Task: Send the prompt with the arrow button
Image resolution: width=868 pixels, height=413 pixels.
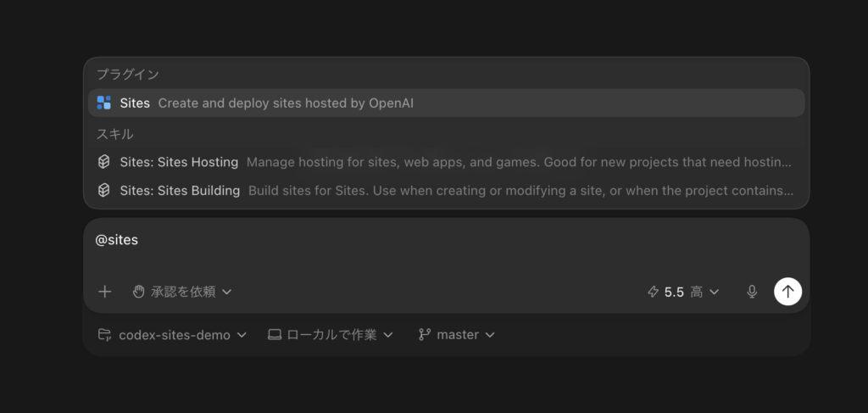Action: [x=787, y=292]
